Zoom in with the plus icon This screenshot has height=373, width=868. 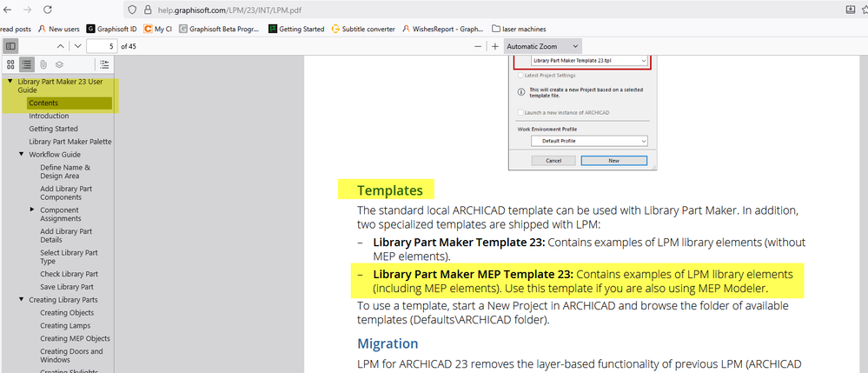(x=495, y=47)
